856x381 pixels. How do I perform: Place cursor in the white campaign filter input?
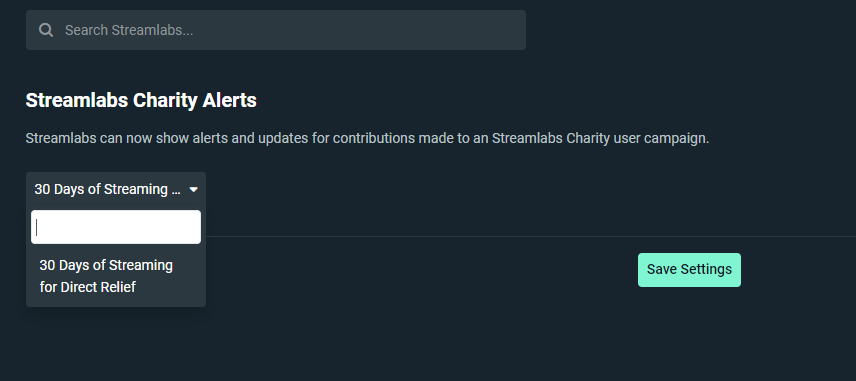pos(116,227)
